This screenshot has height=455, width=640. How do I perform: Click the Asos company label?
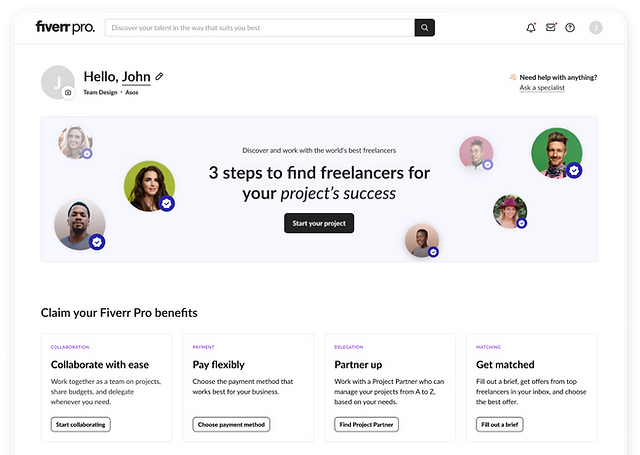tap(131, 92)
